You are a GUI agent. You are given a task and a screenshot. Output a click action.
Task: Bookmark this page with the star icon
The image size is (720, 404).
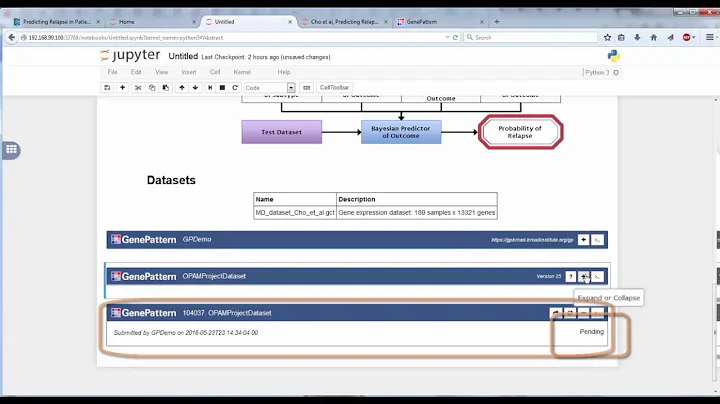click(x=608, y=38)
